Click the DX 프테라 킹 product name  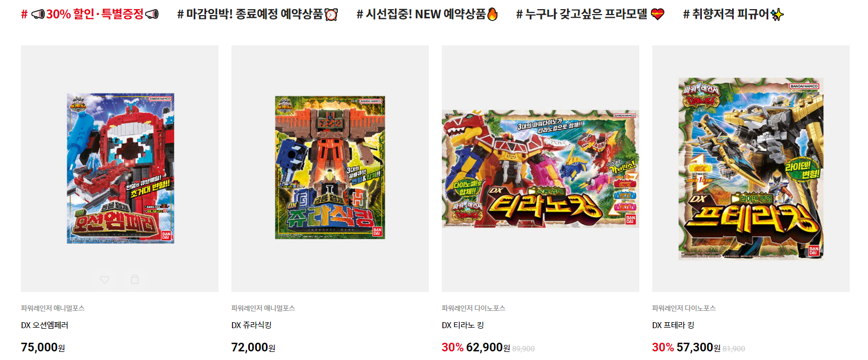pos(673,325)
